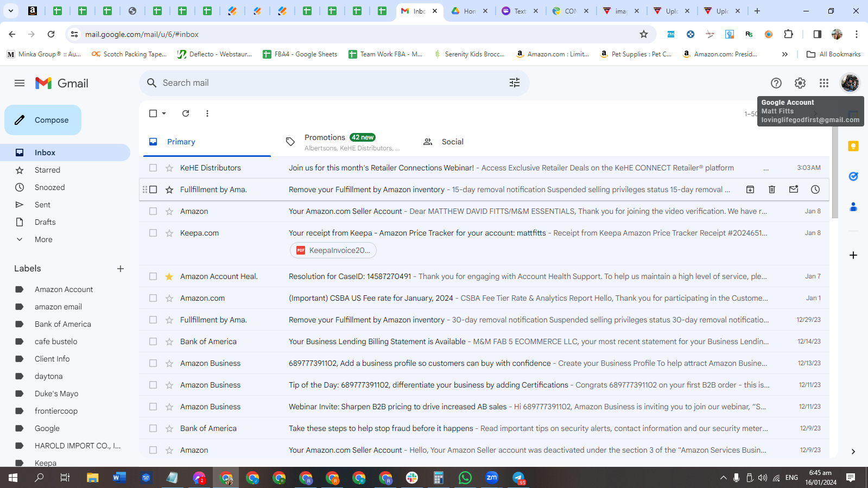Open the Chrome three-dot menu
The height and width of the screenshot is (488, 868).
click(857, 34)
